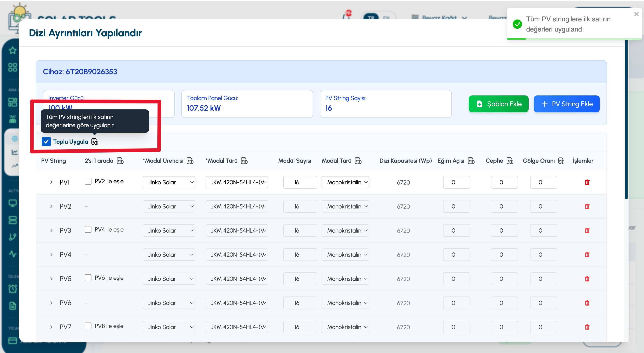
Task: Open PV1 JKM 420N module type dropdown
Action: pos(237,182)
